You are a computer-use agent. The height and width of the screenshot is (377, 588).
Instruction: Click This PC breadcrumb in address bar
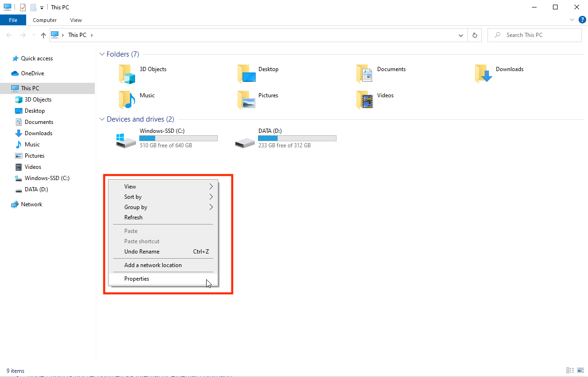point(77,35)
